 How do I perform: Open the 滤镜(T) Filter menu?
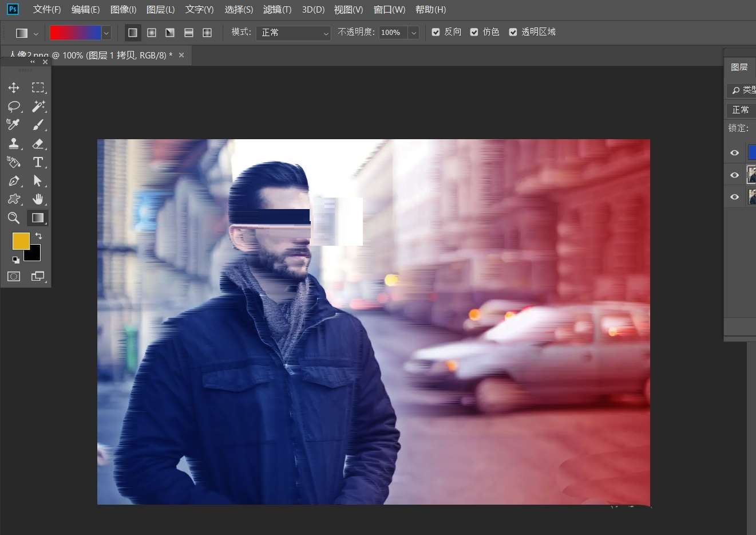(277, 10)
